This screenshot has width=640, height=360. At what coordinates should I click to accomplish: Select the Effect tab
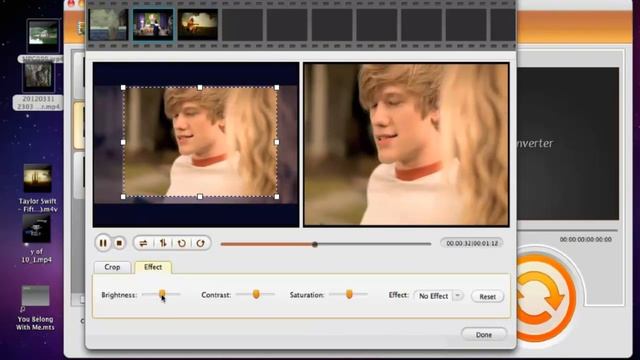click(x=153, y=267)
